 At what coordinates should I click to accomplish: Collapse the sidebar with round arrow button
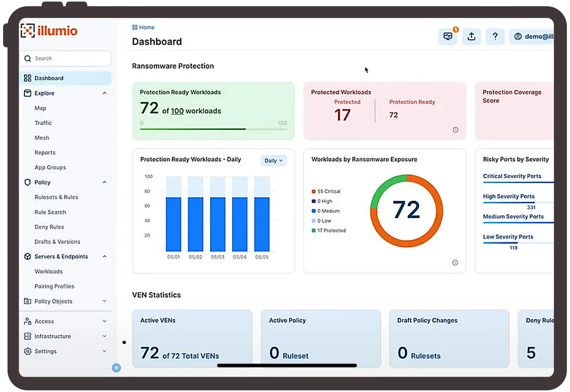(116, 367)
